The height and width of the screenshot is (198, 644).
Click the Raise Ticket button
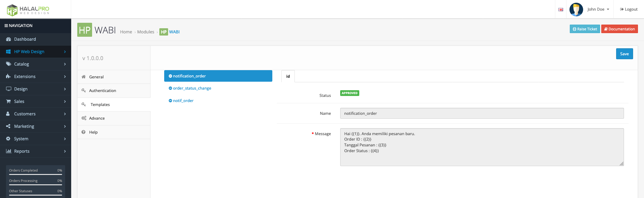[585, 29]
